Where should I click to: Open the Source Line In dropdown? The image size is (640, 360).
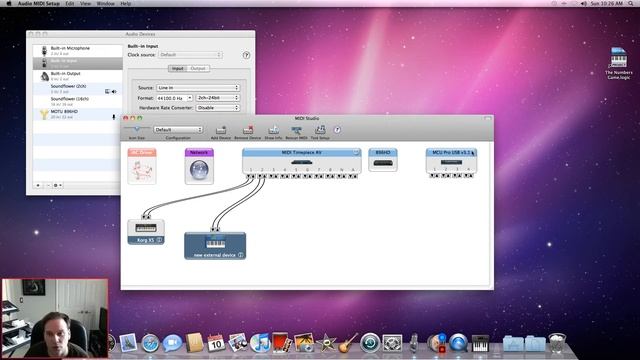click(x=198, y=88)
